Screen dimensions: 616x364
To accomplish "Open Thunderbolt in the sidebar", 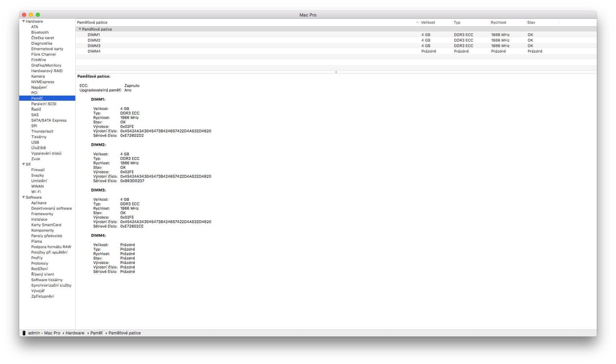I will [42, 131].
